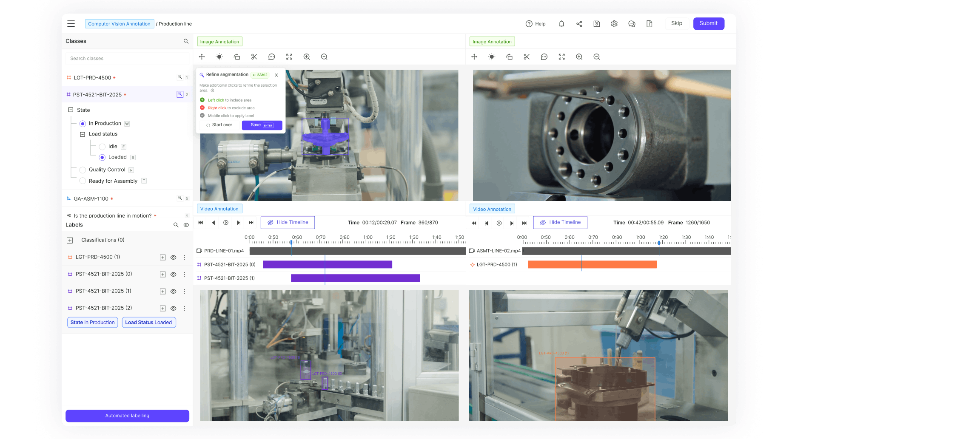
Task: Select the GA-ASM-1100 class
Action: pyautogui.click(x=91, y=199)
